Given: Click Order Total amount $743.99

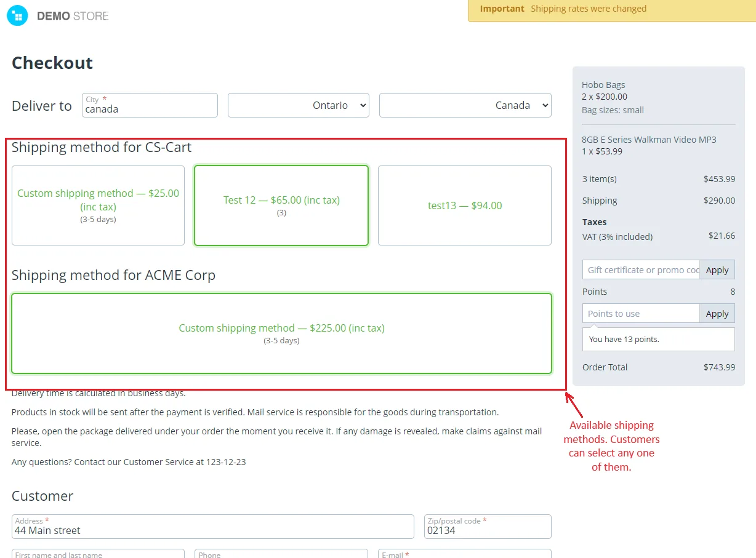Looking at the screenshot, I should tap(719, 367).
